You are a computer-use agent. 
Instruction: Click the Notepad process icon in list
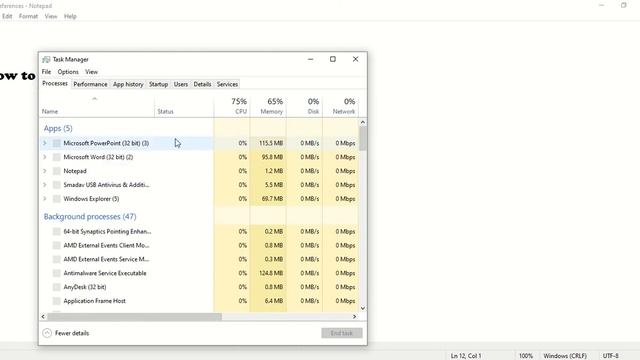tap(57, 171)
